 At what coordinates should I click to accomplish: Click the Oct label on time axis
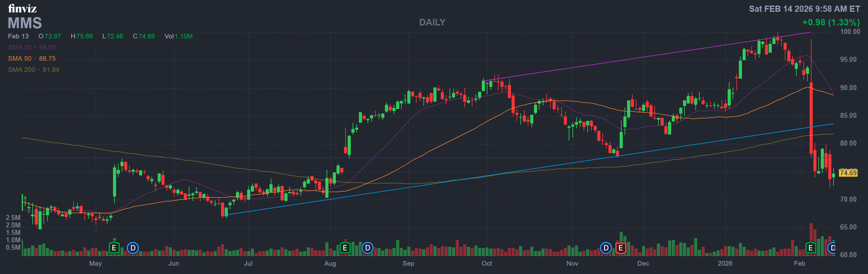pos(486,263)
